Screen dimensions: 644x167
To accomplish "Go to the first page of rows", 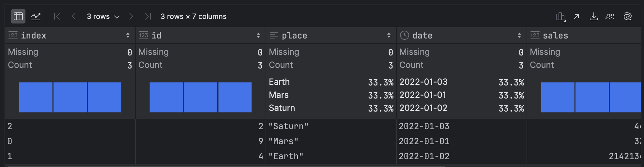I will 57,16.
